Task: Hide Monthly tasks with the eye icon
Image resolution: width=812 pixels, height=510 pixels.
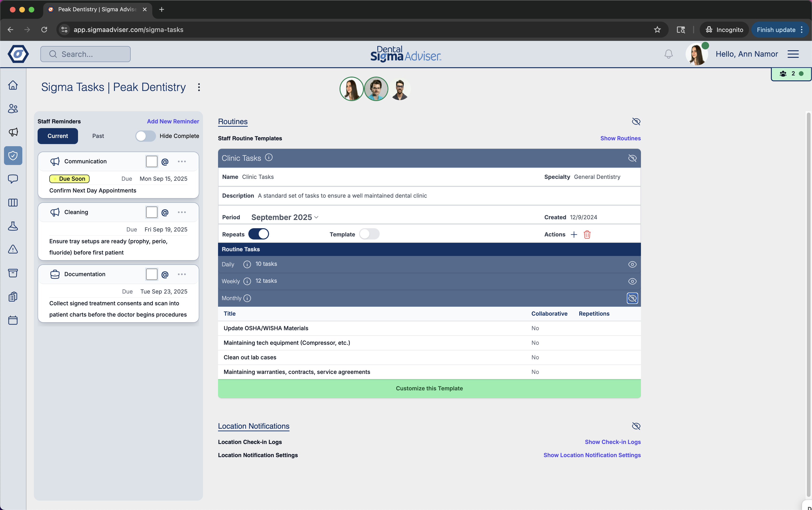Action: [x=632, y=298]
